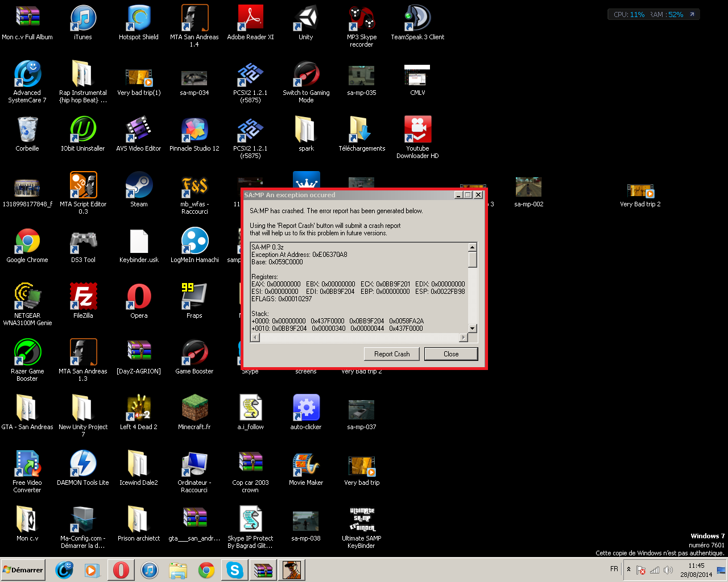Image resolution: width=728 pixels, height=582 pixels.
Task: Click the crash report scroll-down arrow
Action: pos(472,329)
